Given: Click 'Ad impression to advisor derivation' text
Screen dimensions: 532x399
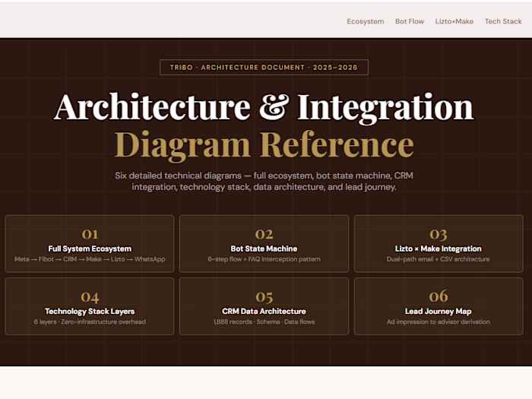Looking at the screenshot, I should click(438, 321).
